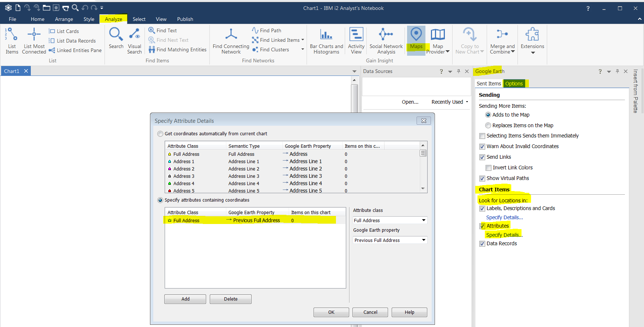The width and height of the screenshot is (644, 327).
Task: Open Extensions menu
Action: (x=533, y=41)
